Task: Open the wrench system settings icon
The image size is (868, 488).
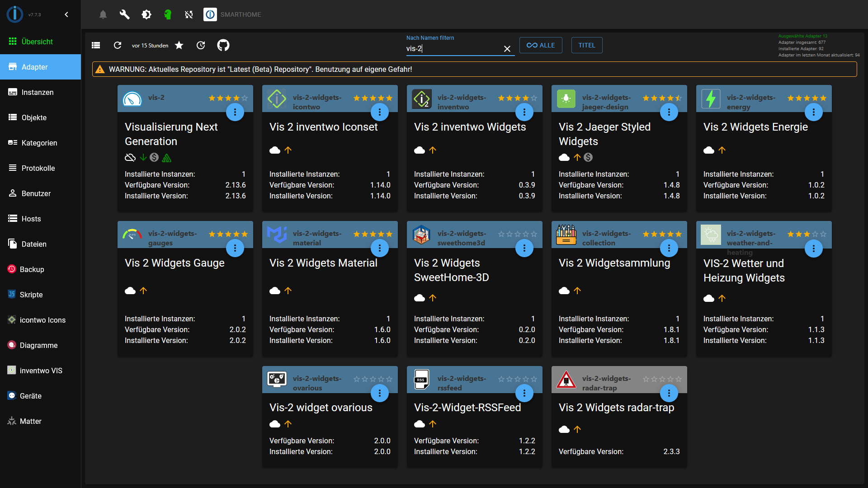Action: click(124, 14)
